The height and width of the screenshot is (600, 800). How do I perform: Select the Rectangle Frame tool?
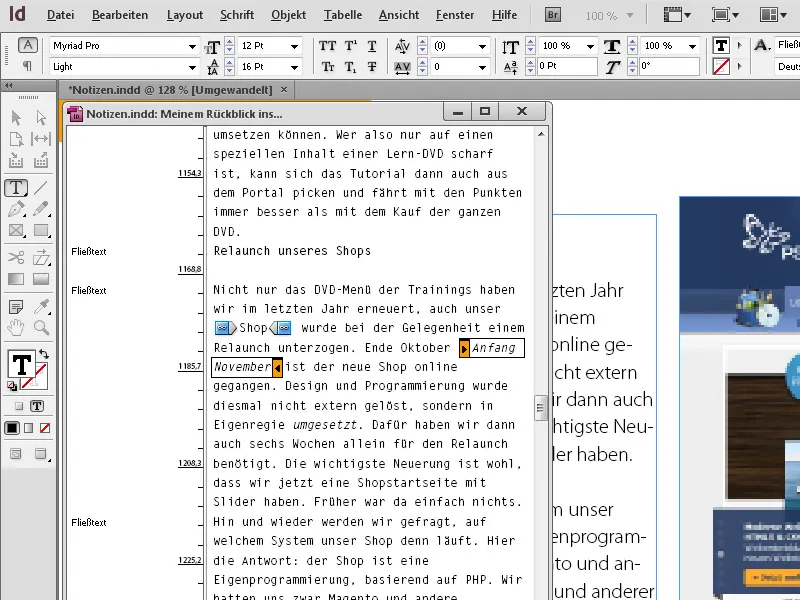pos(16,231)
